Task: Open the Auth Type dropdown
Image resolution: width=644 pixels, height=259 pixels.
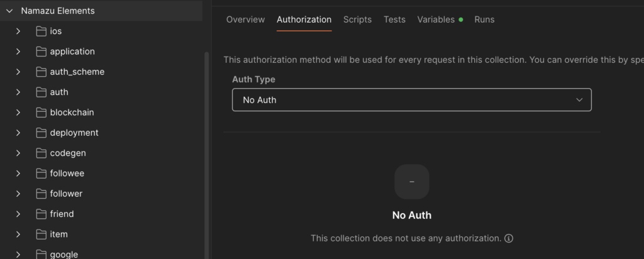Action: [x=411, y=100]
